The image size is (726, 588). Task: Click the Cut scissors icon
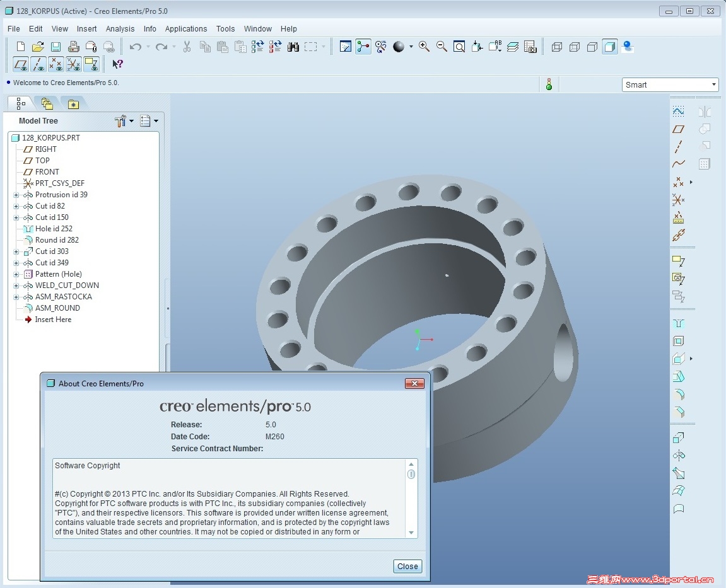point(187,46)
